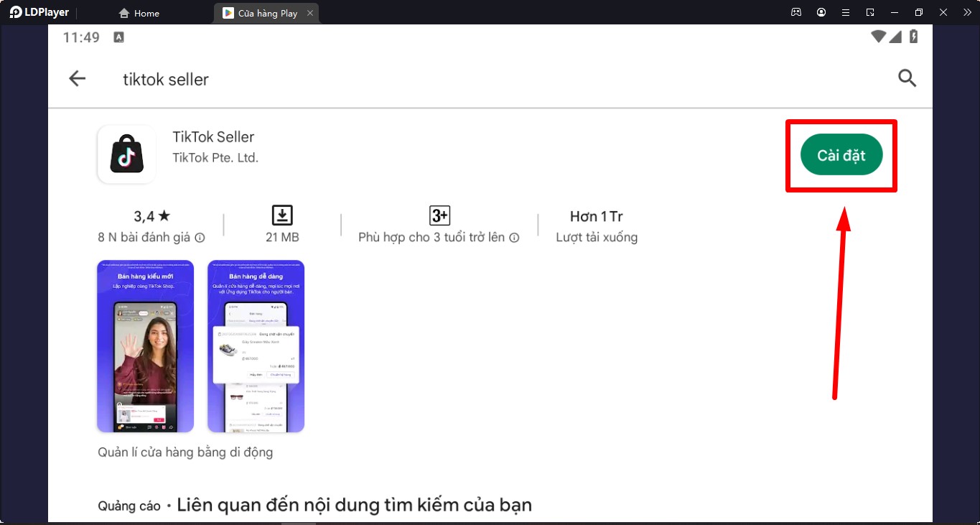Viewport: 980px width, 525px height.
Task: Click the LDPlayer mini window mode icon
Action: pos(870,12)
